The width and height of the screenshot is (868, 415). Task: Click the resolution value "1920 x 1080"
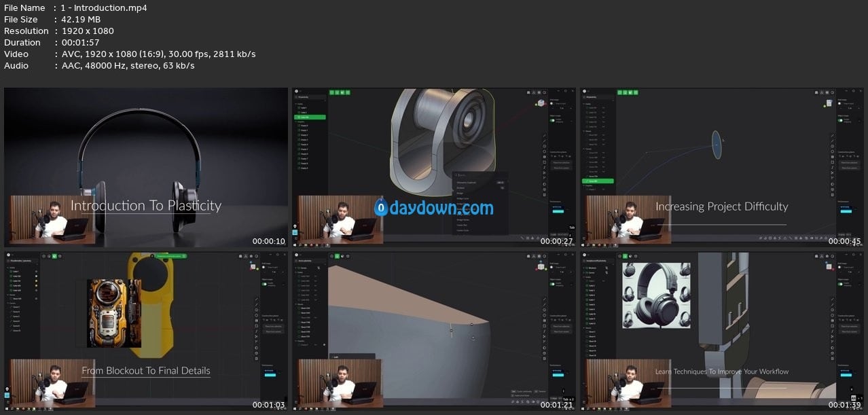(x=88, y=31)
